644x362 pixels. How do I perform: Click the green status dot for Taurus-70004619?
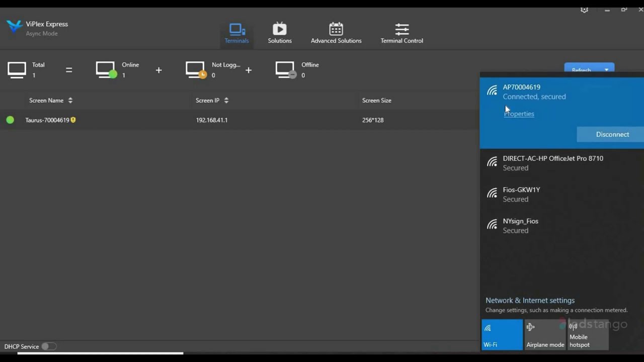point(10,120)
